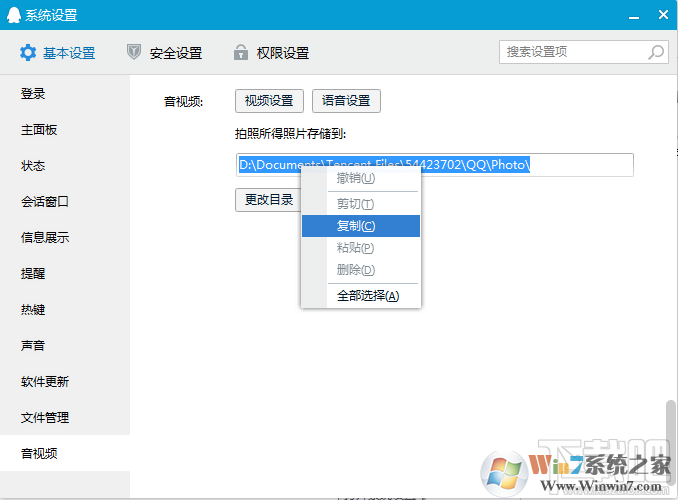Select 热键 in the left sidebar
Image resolution: width=678 pixels, height=500 pixels.
(33, 310)
